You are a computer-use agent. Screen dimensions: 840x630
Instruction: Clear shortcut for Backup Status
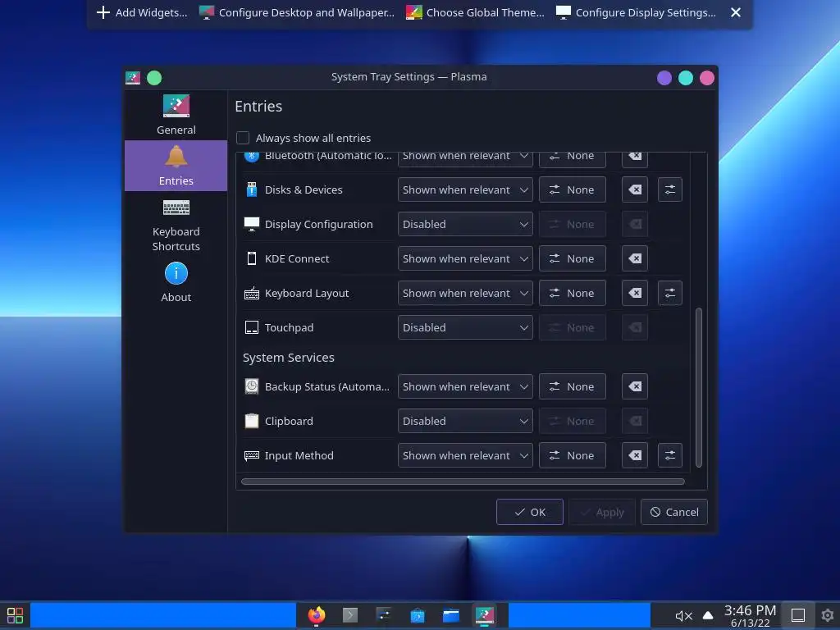(x=635, y=386)
